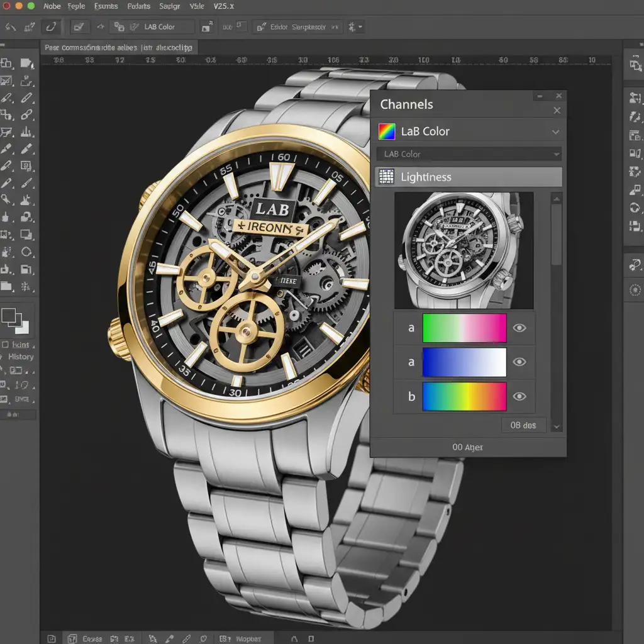Screen dimensions: 644x644
Task: Select the lasso icon in options bar
Action: tap(51, 27)
